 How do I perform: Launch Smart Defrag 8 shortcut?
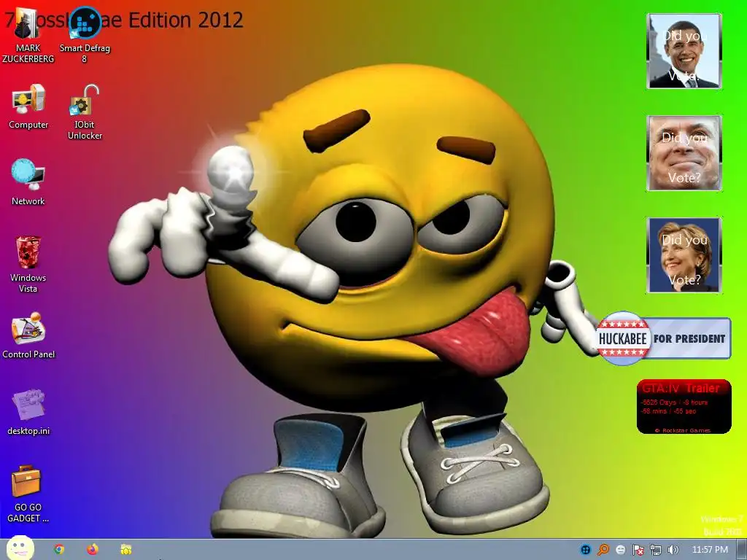[85, 36]
